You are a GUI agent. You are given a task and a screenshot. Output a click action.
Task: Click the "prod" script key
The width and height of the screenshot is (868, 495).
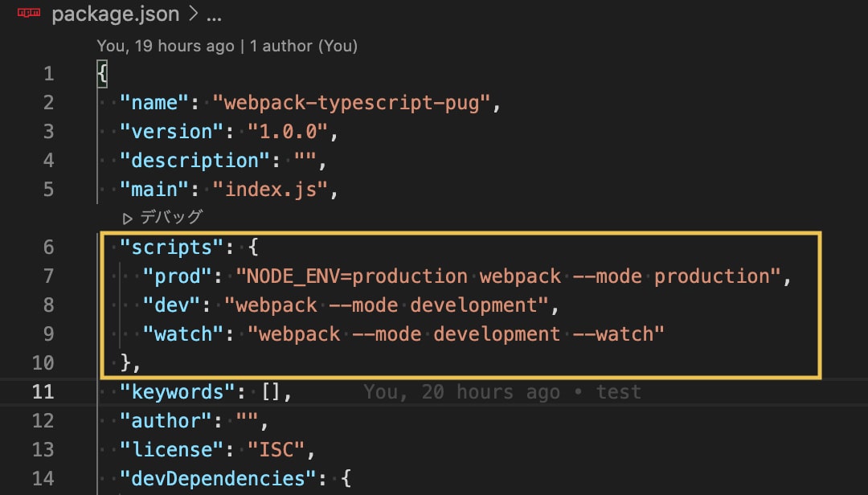point(177,276)
